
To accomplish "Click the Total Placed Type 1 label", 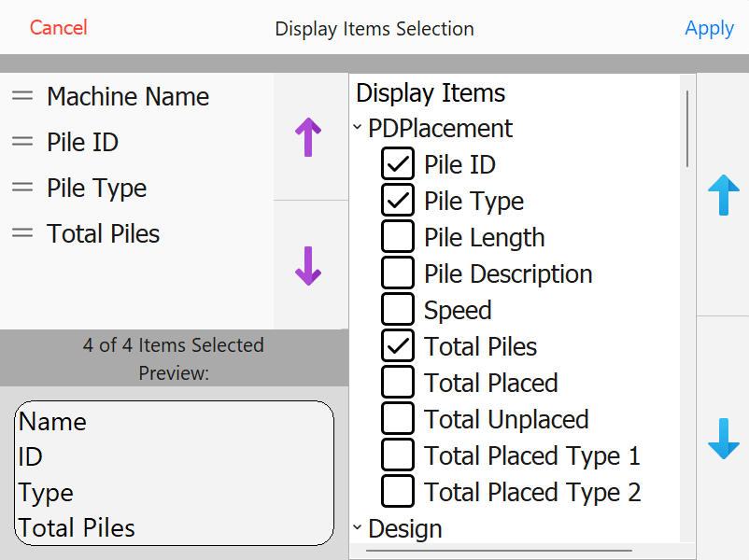I will point(532,455).
